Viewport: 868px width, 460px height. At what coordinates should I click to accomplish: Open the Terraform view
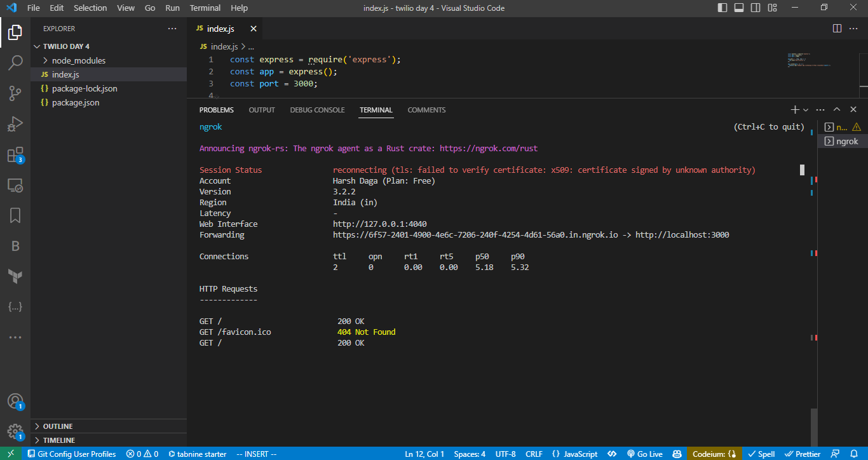[x=15, y=276]
